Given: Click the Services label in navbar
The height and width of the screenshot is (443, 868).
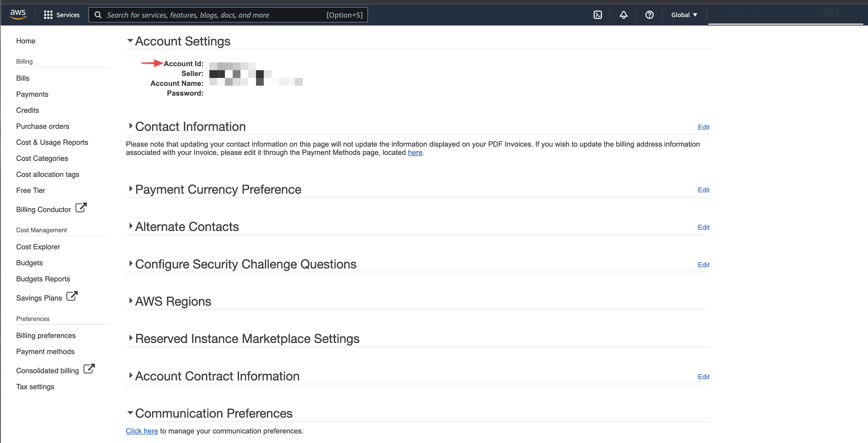Looking at the screenshot, I should coord(68,15).
